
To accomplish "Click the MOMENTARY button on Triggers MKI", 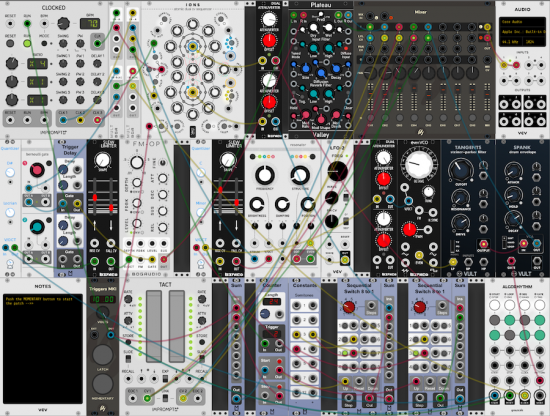I will [102, 383].
